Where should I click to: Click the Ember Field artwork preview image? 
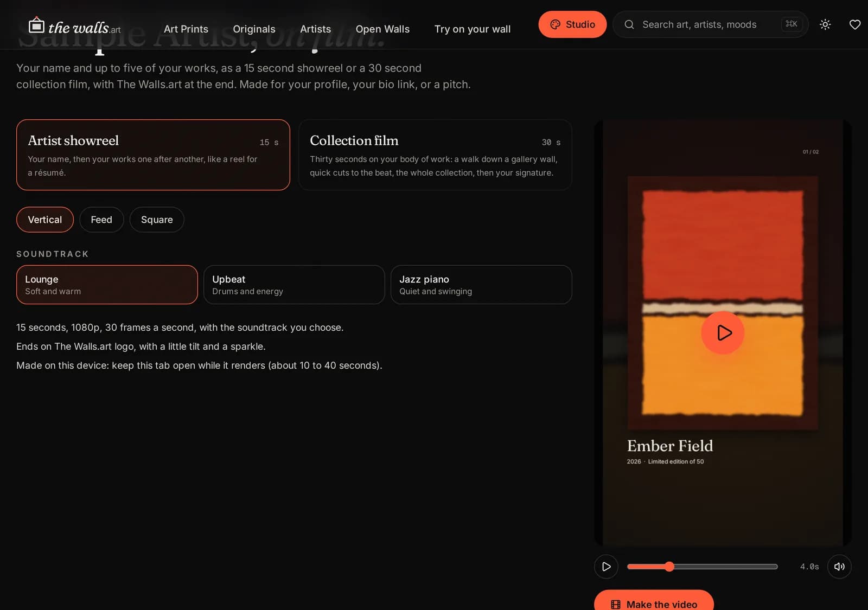pyautogui.click(x=723, y=303)
